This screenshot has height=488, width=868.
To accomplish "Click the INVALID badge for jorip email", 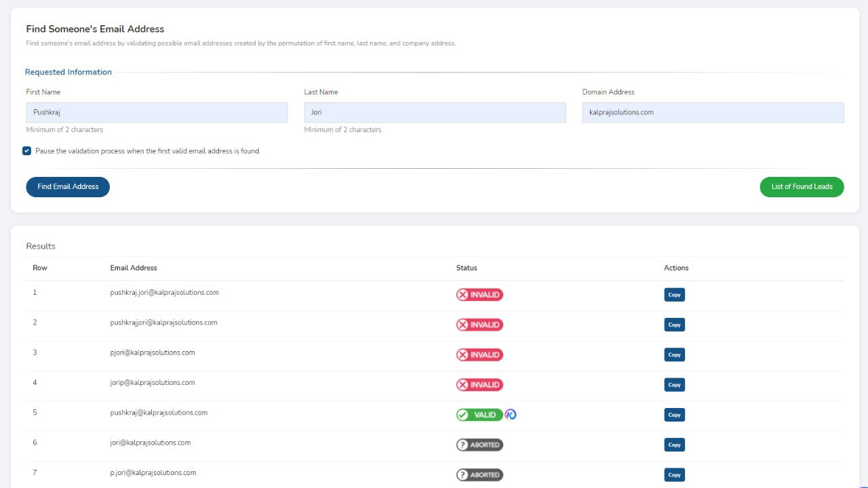I will click(x=479, y=385).
